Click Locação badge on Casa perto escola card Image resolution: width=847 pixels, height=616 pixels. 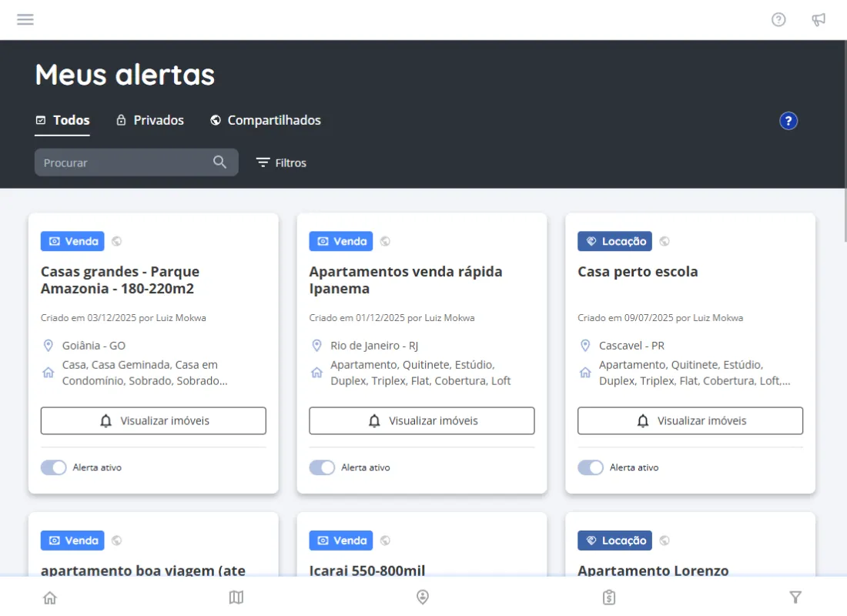click(614, 242)
